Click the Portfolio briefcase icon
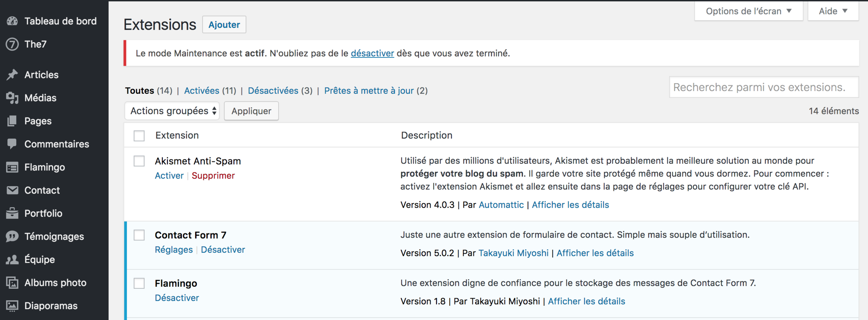This screenshot has width=868, height=320. point(12,213)
